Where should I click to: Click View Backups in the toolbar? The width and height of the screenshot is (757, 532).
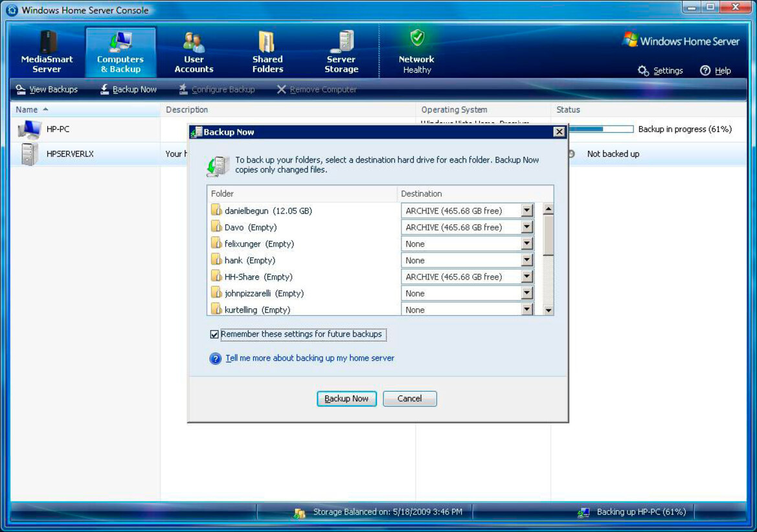coord(47,89)
